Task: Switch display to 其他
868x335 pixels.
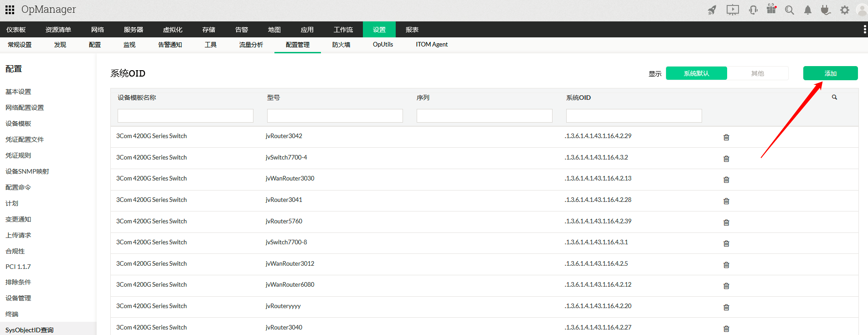Action: pos(758,73)
